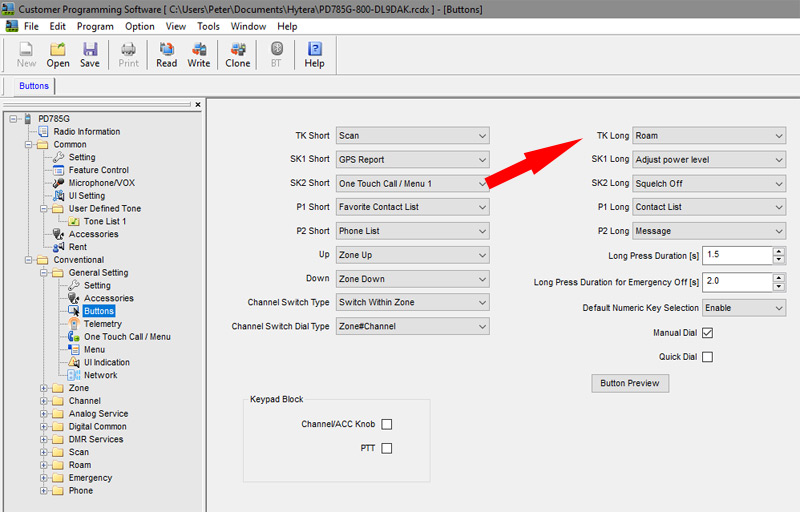Open Setting under General Setting

tap(97, 286)
